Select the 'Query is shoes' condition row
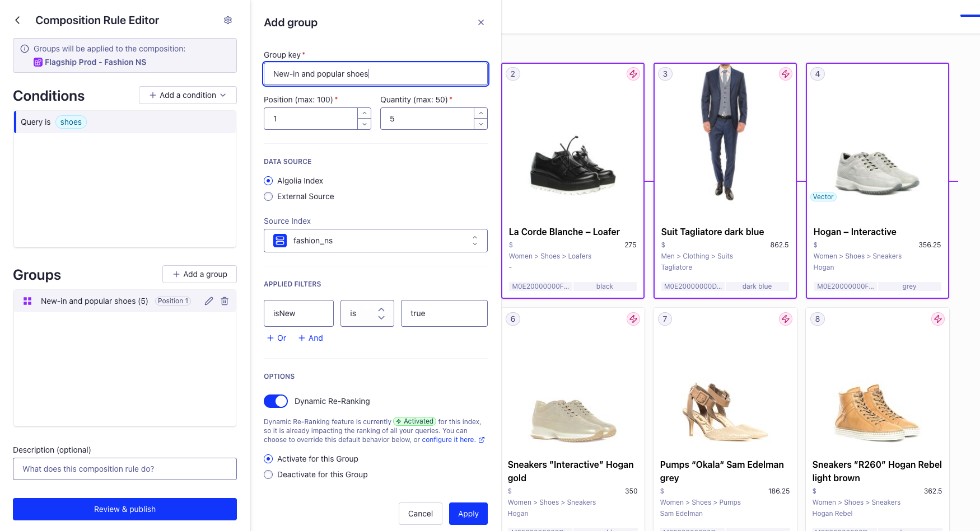The image size is (980, 531). click(125, 122)
